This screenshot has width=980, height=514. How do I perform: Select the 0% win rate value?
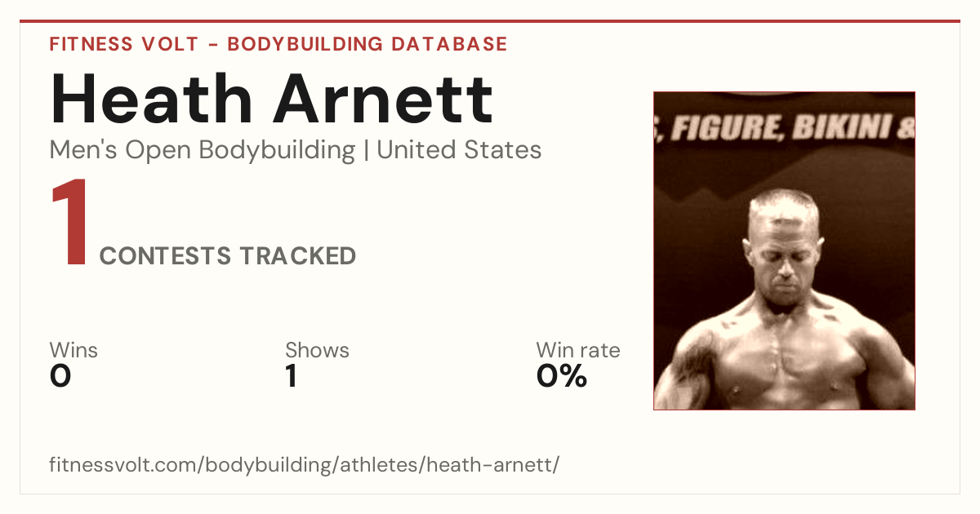point(562,376)
